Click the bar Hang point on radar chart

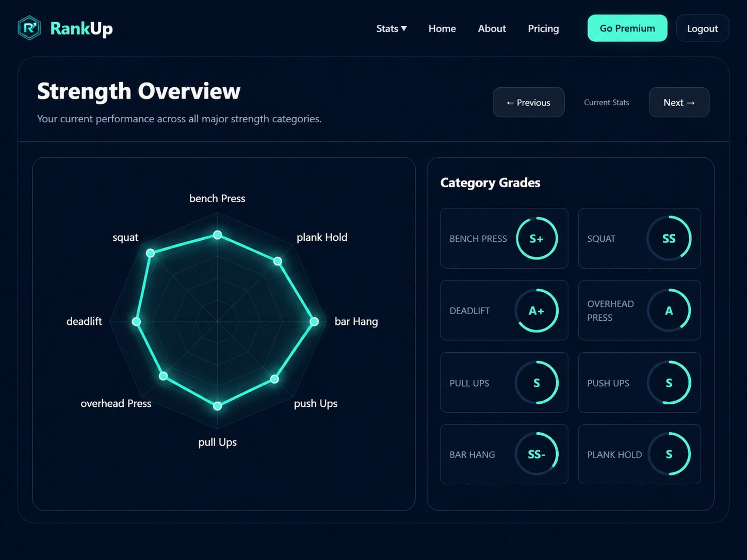pyautogui.click(x=314, y=322)
